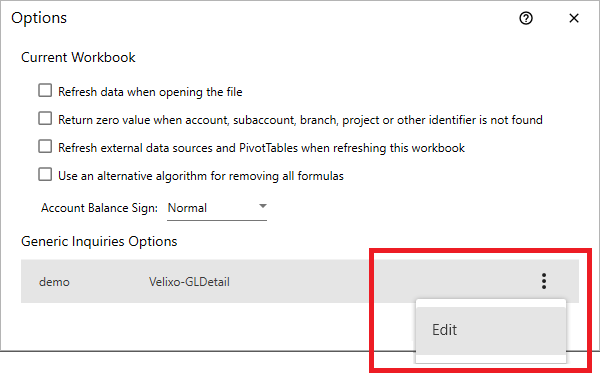
Task: Click the Refresh data when opening the file label
Action: pos(150,92)
